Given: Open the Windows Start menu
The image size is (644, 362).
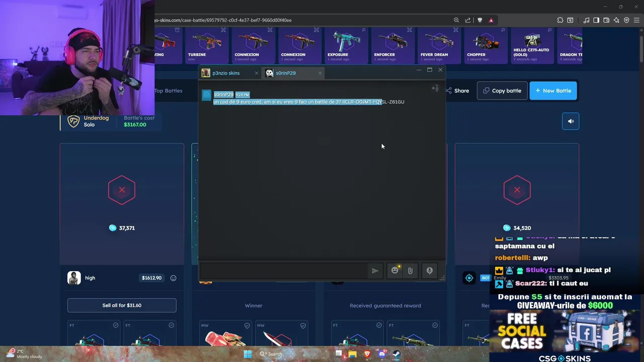Looking at the screenshot, I should point(247,354).
